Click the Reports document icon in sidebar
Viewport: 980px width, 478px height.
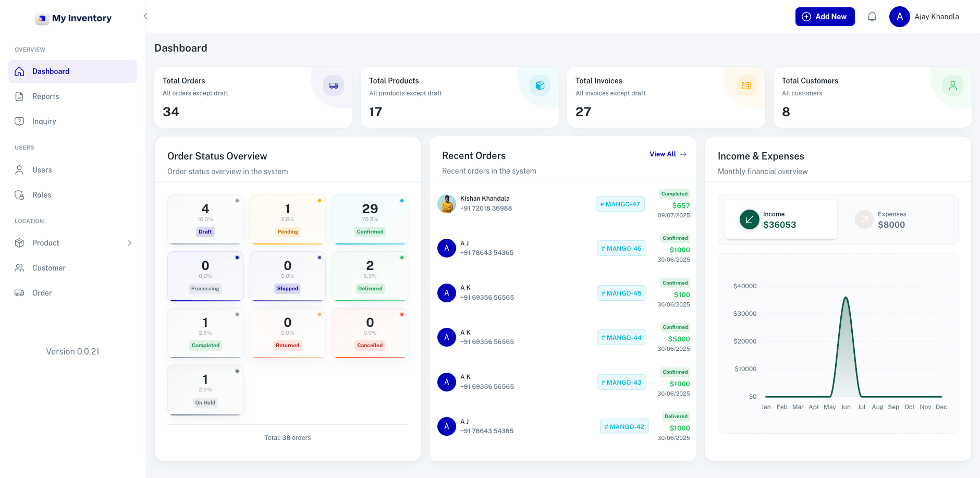click(19, 96)
